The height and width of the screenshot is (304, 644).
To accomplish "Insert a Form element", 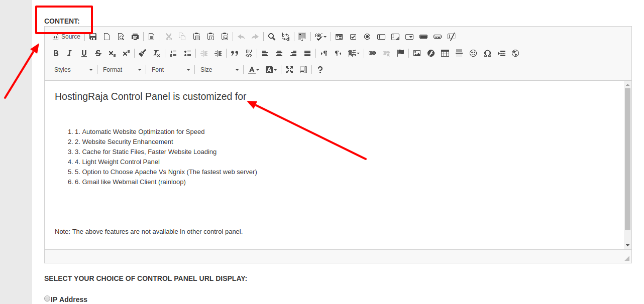I will pyautogui.click(x=339, y=37).
